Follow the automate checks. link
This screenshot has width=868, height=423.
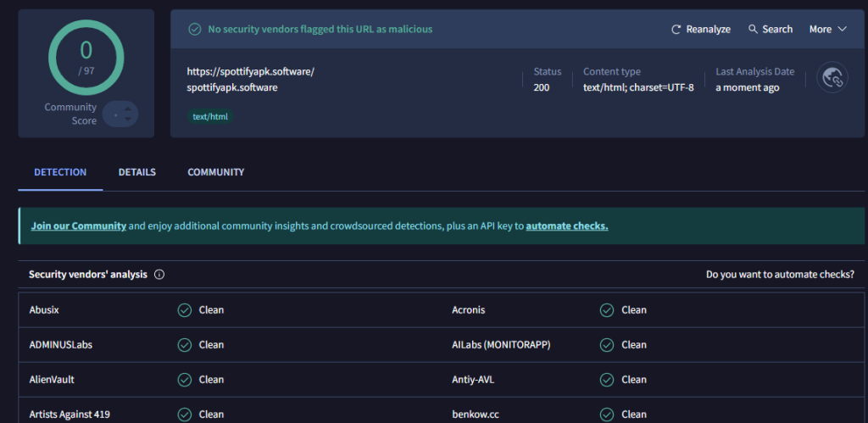click(x=567, y=225)
